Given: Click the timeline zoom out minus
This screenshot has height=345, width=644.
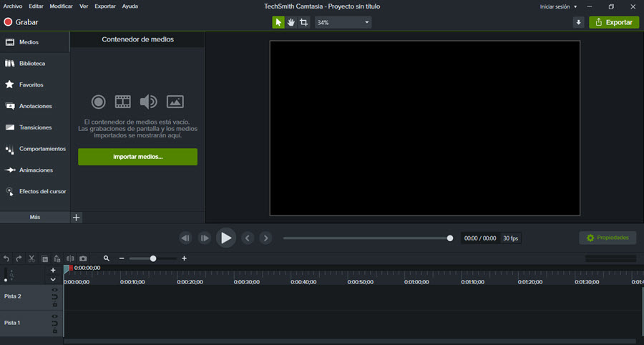Looking at the screenshot, I should (x=122, y=258).
